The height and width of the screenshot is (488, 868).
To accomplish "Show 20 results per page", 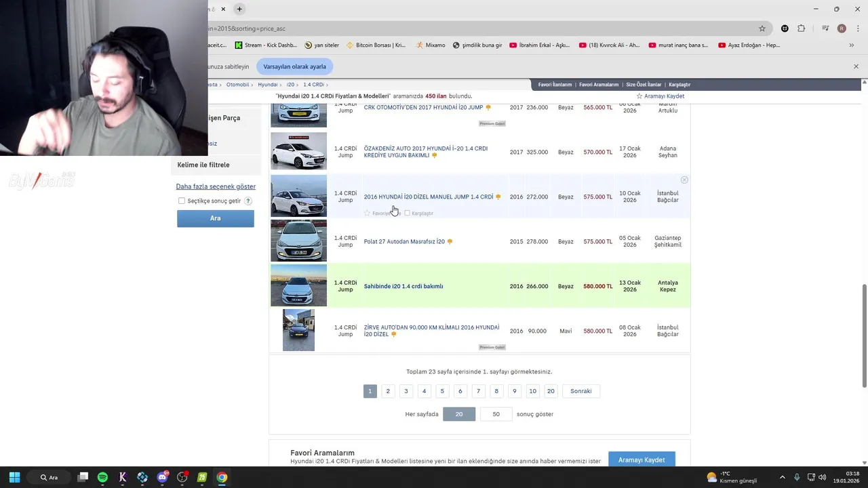I will (x=459, y=414).
